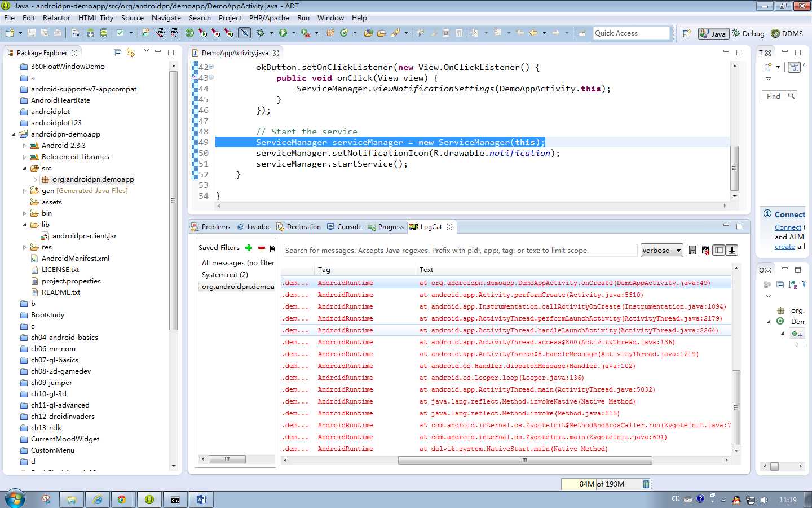Screen dimensions: 812x508
Task: Open the Project menu
Action: coord(230,17)
